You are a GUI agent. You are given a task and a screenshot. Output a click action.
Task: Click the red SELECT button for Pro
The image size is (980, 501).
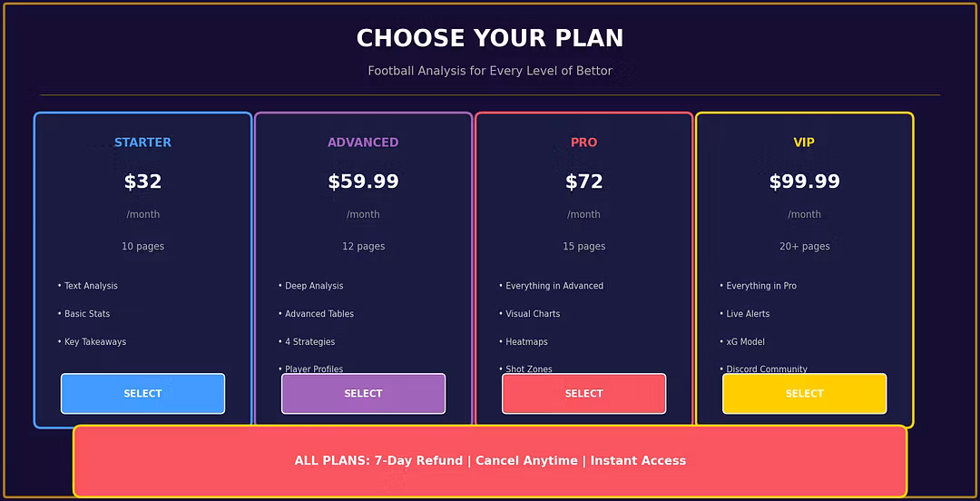(583, 393)
